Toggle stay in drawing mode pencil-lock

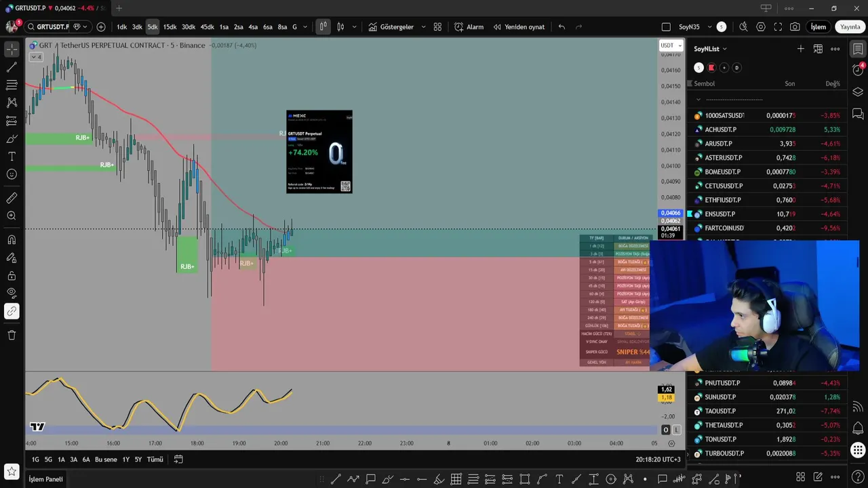[x=12, y=258]
